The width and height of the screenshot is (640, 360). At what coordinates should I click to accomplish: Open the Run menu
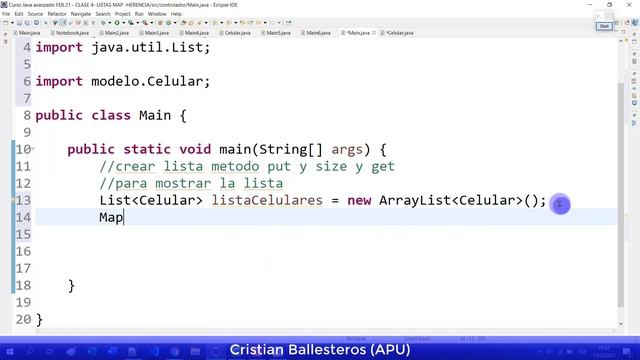click(139, 14)
